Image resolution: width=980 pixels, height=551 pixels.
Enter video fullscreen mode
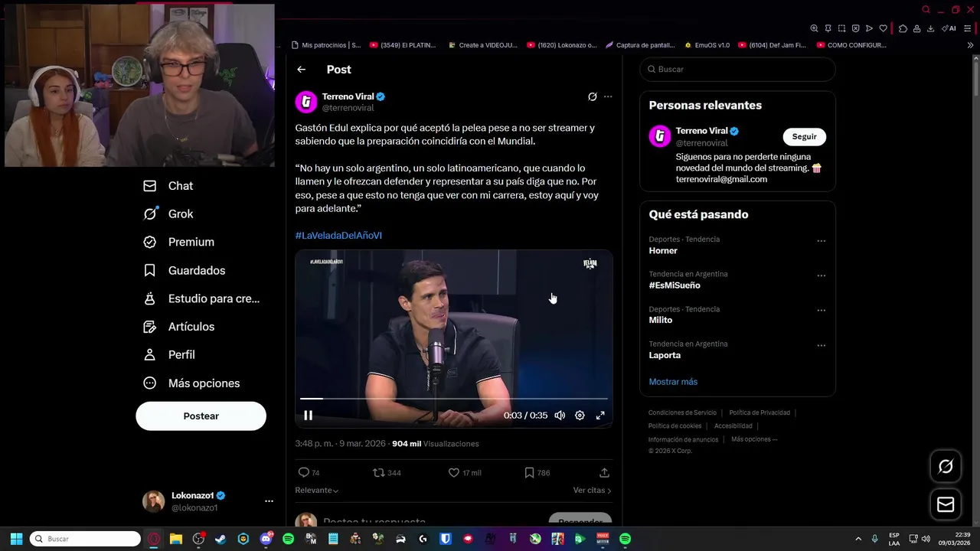(x=600, y=416)
